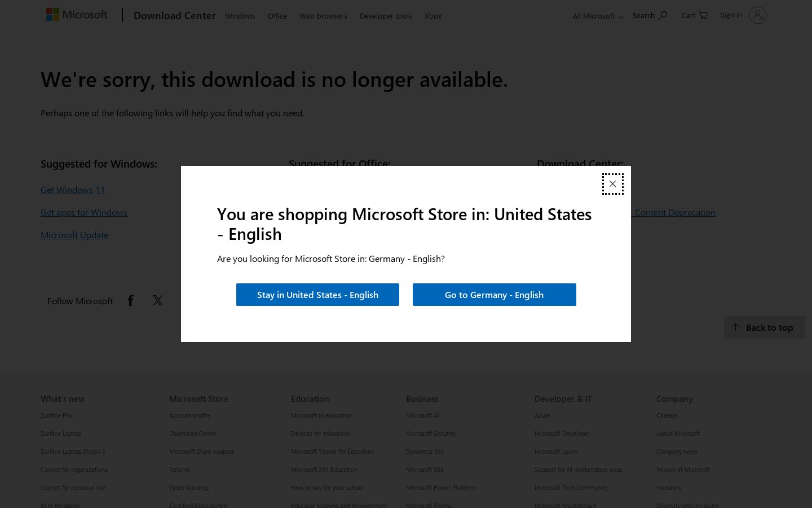Click the search magnifier icon

pyautogui.click(x=663, y=16)
